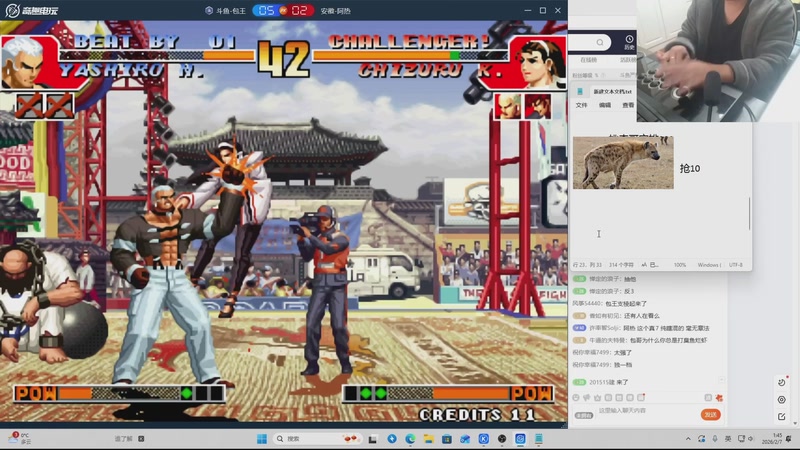Open the 文件 menu in Notepad

click(582, 105)
